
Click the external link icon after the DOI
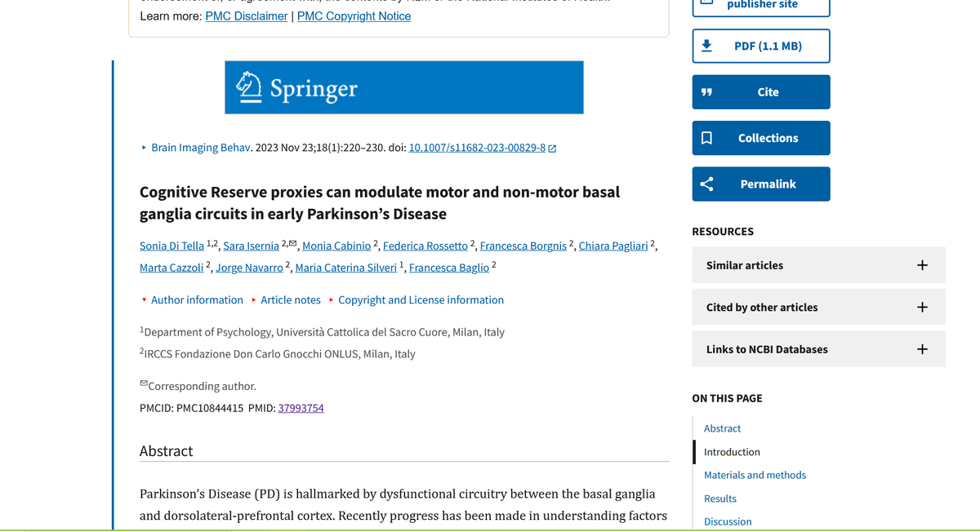click(552, 149)
